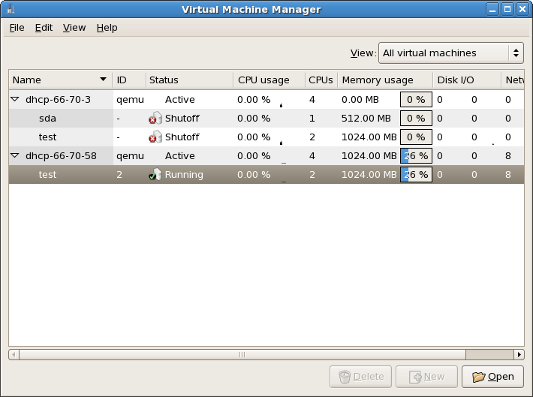Click "0.00 %" CPU usage in sda row
533x397 pixels.
(x=254, y=118)
